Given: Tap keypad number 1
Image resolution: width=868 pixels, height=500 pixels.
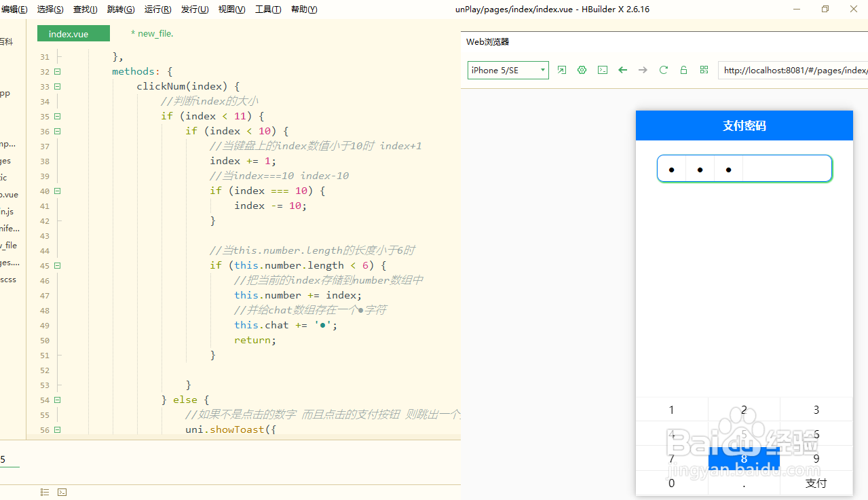Looking at the screenshot, I should point(672,410).
